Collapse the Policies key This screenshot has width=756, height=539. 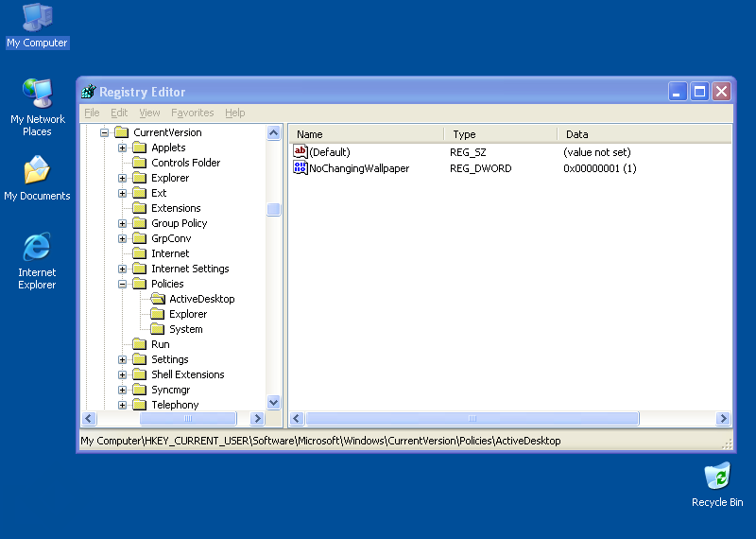(x=122, y=284)
